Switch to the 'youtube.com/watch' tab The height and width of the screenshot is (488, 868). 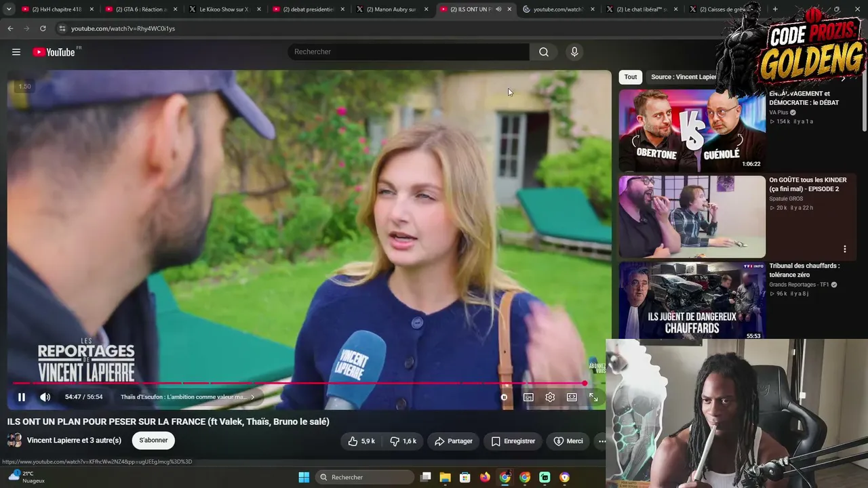[x=558, y=9]
